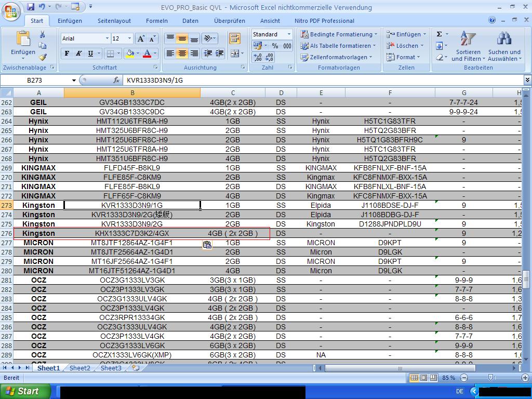Open the Sheet3 worksheet tab
Screen dimensions: 532x399
[111, 368]
